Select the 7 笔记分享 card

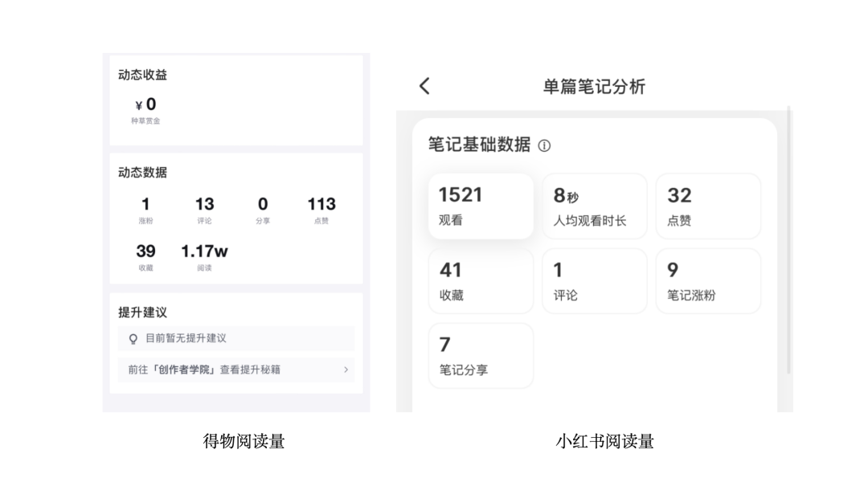click(x=481, y=356)
